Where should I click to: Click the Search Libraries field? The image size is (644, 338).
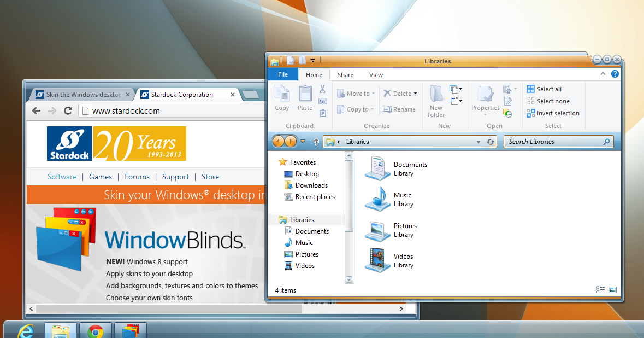559,142
